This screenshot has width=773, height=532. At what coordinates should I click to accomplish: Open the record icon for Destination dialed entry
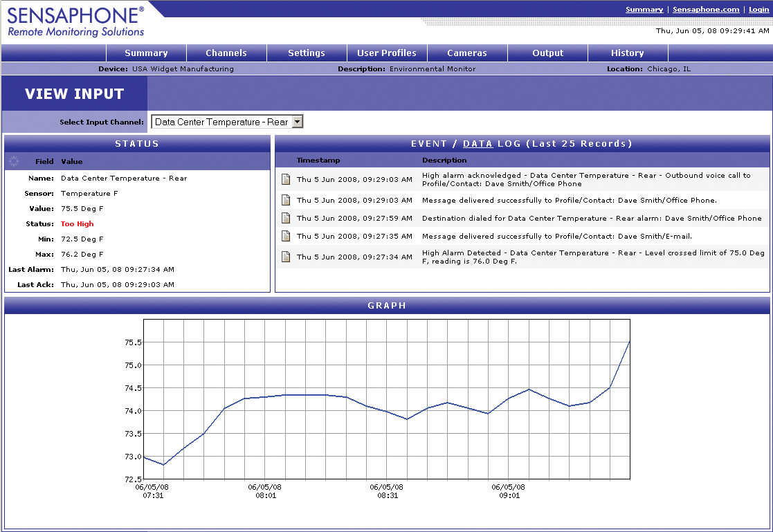(x=286, y=219)
